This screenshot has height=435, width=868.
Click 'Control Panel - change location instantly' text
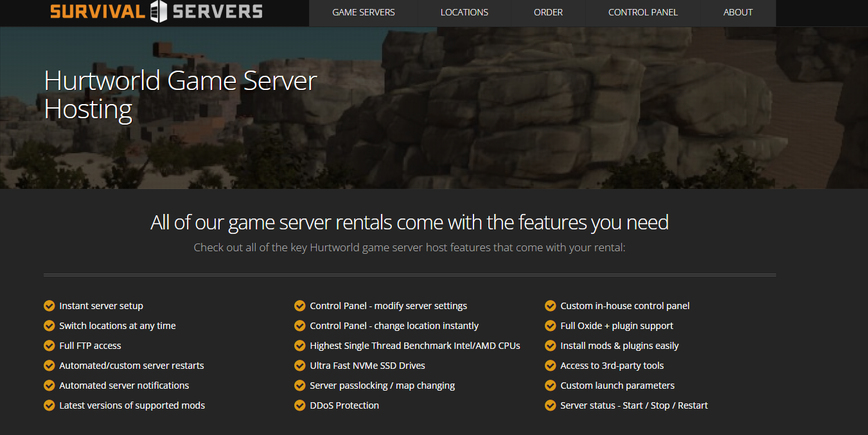click(x=394, y=326)
